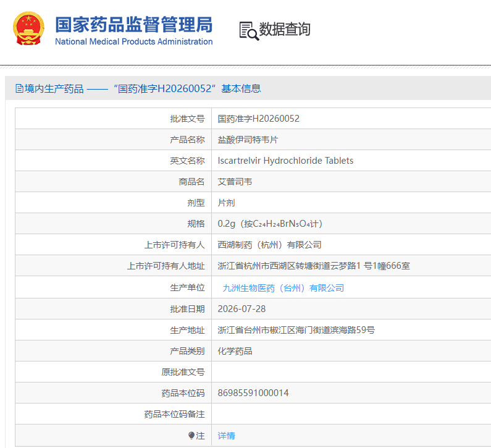Click the 上市许可持有人地址 row label
This screenshot has height=448, width=491.
pyautogui.click(x=166, y=266)
